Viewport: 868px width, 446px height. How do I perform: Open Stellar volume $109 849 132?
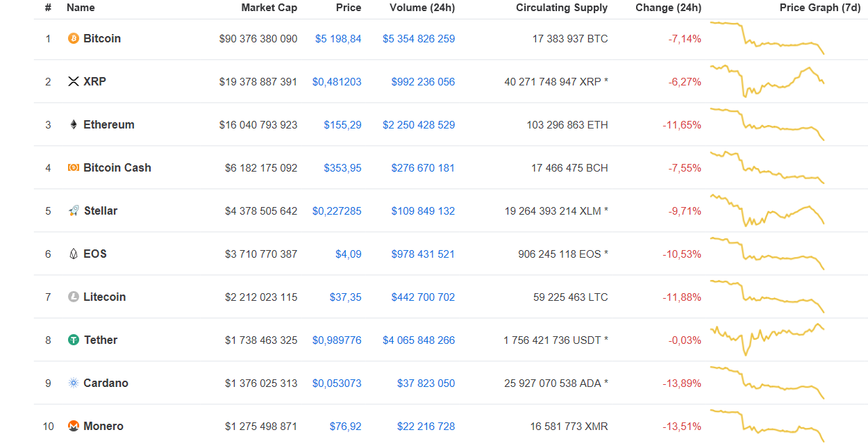[423, 211]
